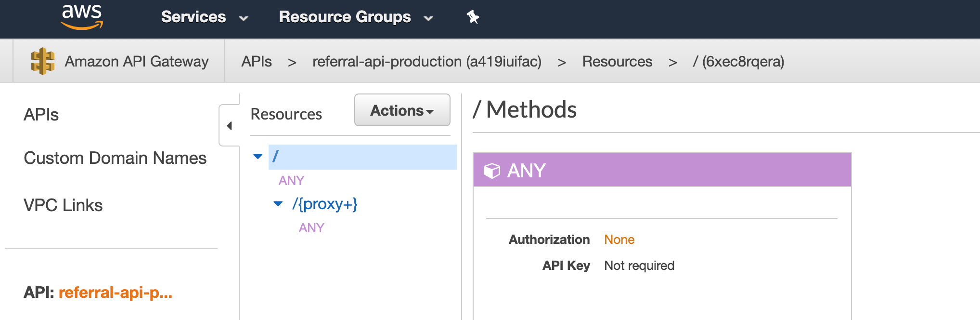Open VPC Links in sidebar

63,205
